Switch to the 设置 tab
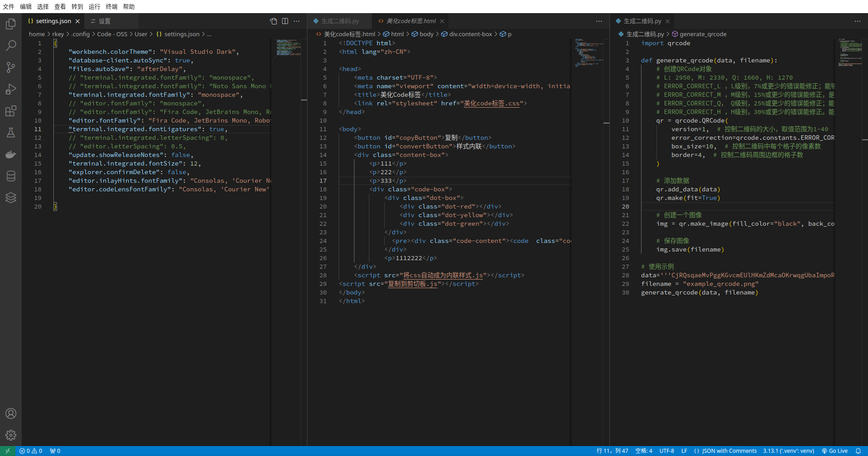 111,21
